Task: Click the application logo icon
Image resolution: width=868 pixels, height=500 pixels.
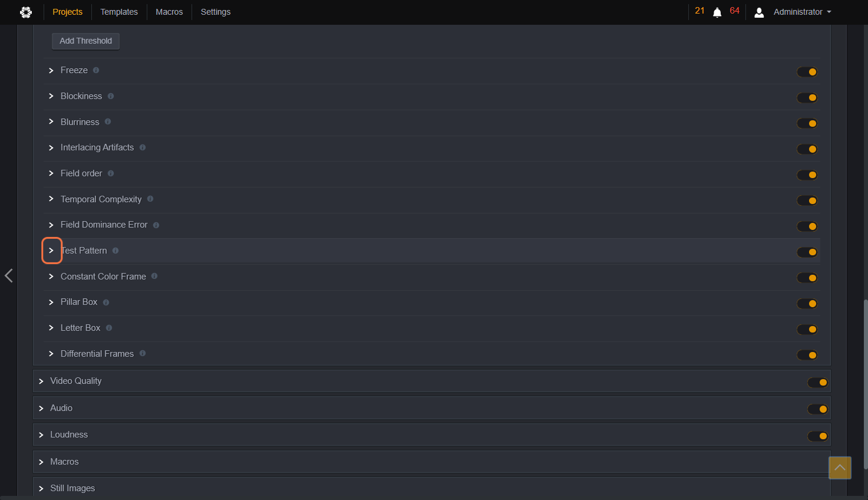Action: click(x=26, y=12)
